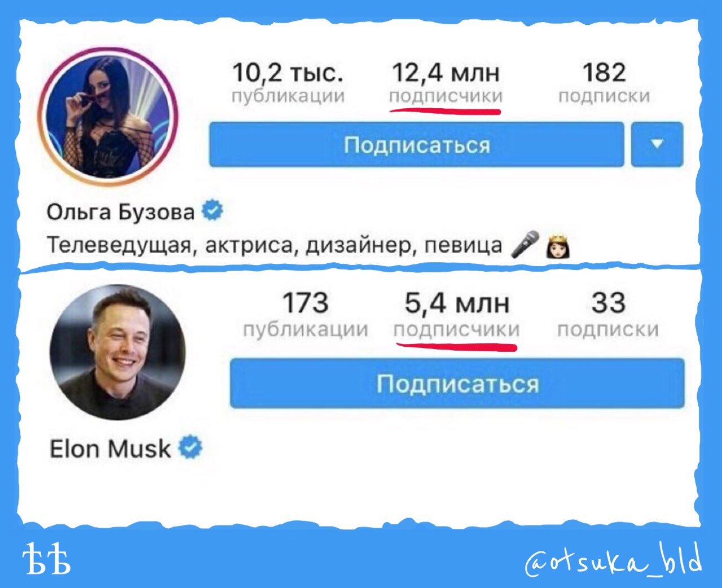The width and height of the screenshot is (722, 588).
Task: Click the princess emoji in the bio
Action: pos(558,246)
